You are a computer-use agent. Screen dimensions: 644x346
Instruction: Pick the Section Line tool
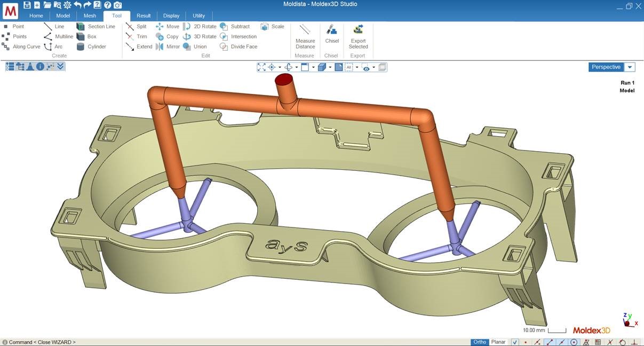(96, 26)
